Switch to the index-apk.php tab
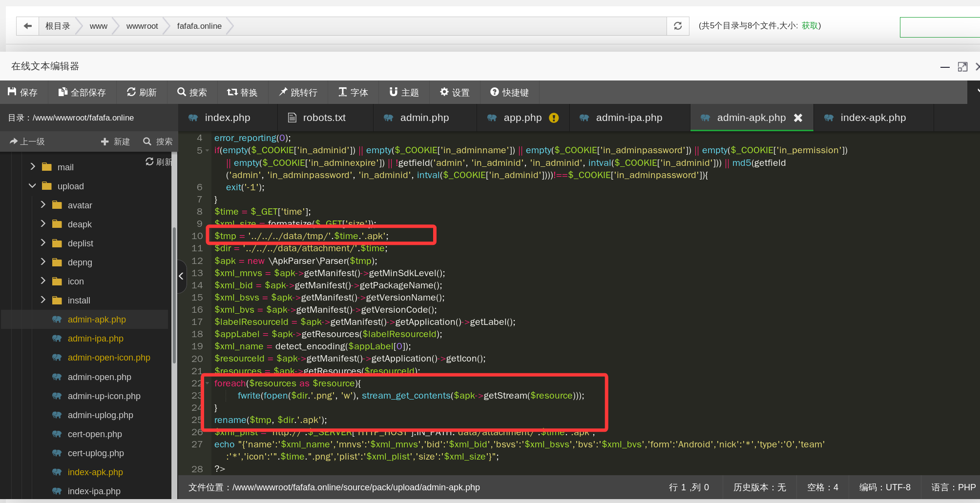The image size is (980, 503). click(x=873, y=118)
